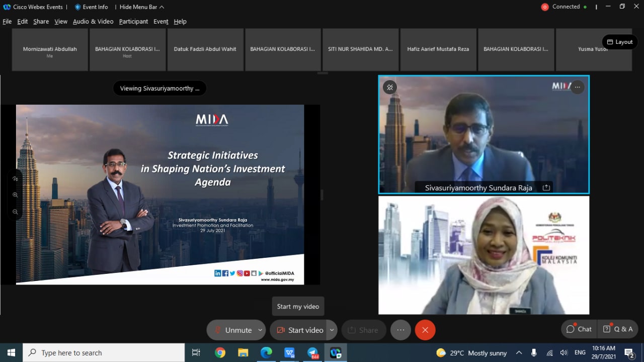This screenshot has height=362, width=644.
Task: Open the View menu
Action: (x=61, y=22)
